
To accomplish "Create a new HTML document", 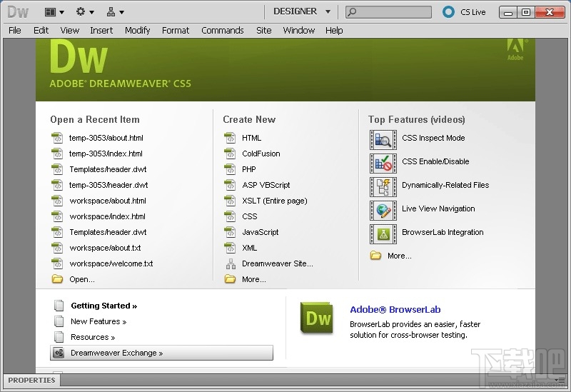I will tap(252, 138).
